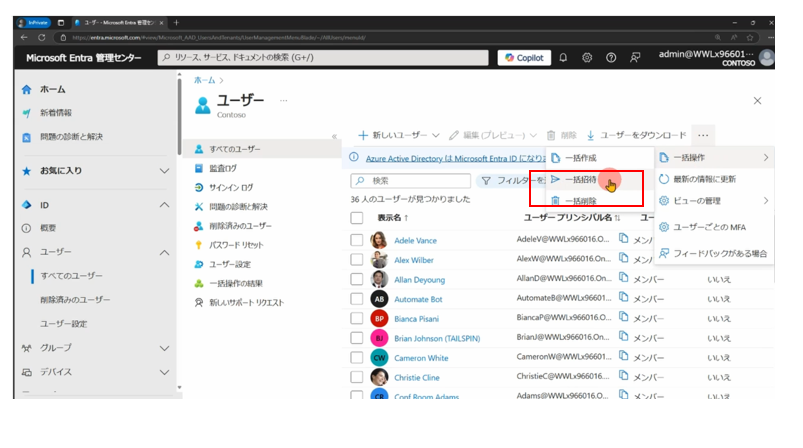This screenshot has width=803, height=448.
Task: Check the box for Adele Vance
Action: (x=357, y=240)
